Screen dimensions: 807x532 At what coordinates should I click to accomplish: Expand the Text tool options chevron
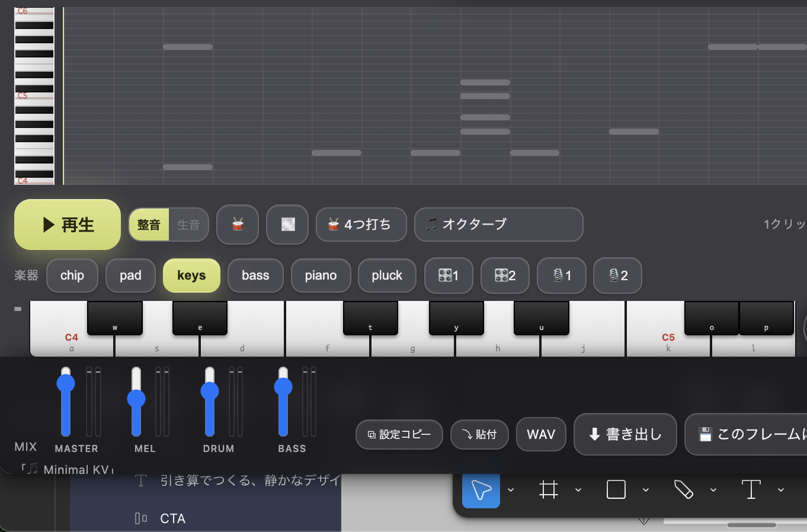pos(781,490)
